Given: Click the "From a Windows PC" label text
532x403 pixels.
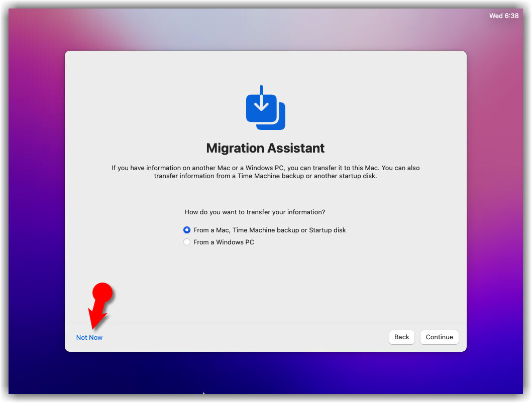Looking at the screenshot, I should tap(224, 242).
